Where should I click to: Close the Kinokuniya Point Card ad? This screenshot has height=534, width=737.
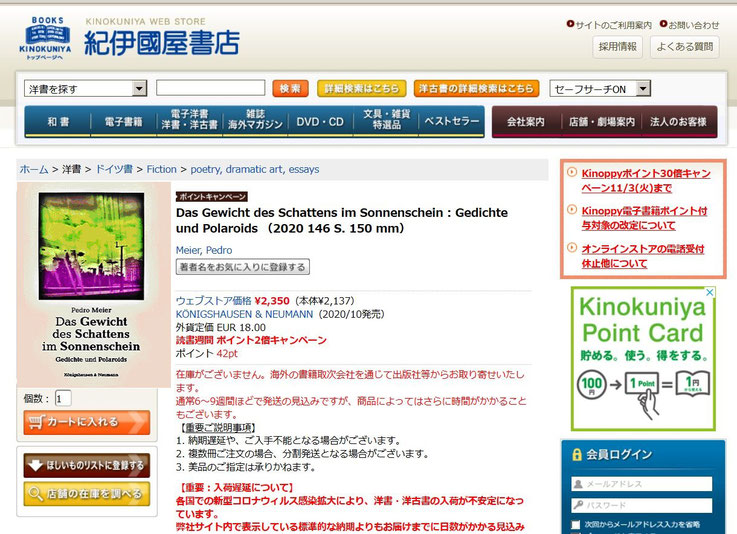coord(710,292)
